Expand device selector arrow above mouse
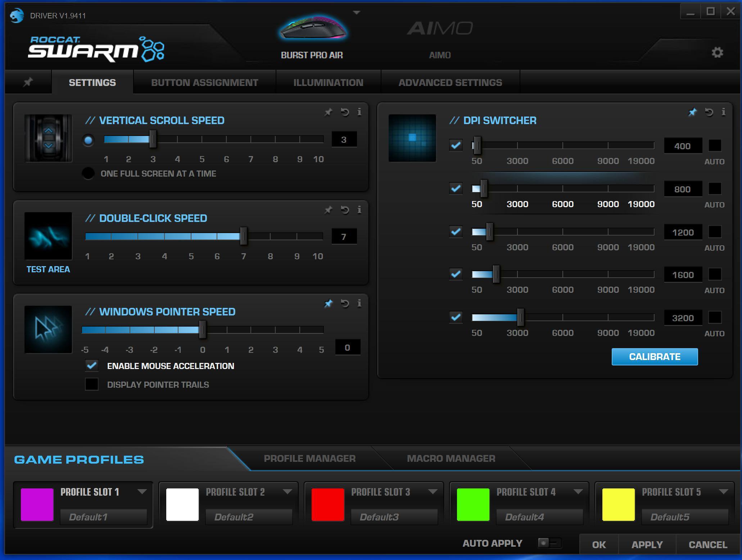742x560 pixels. [x=356, y=13]
